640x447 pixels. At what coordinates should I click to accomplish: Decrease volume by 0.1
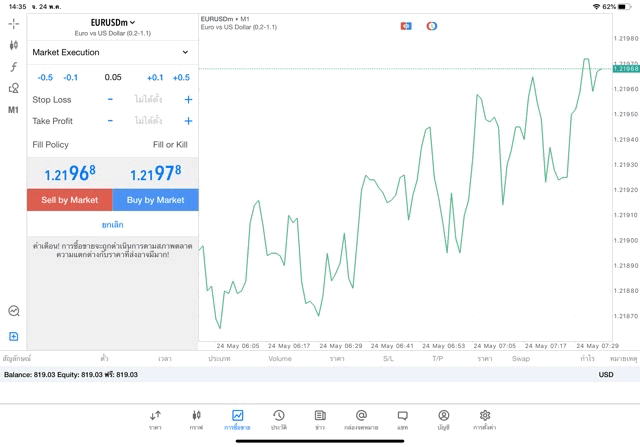(71, 78)
